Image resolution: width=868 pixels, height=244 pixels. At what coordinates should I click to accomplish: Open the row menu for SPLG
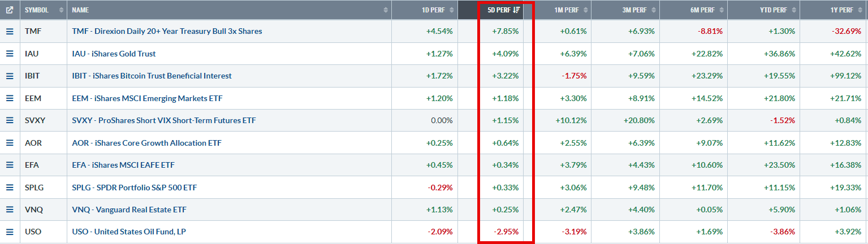[10, 188]
